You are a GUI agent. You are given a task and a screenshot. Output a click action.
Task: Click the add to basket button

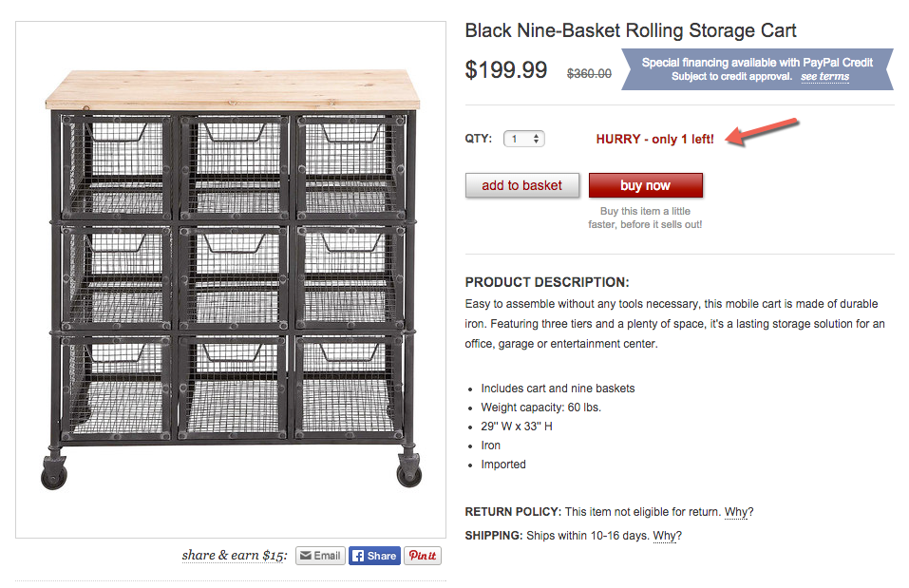tap(521, 185)
